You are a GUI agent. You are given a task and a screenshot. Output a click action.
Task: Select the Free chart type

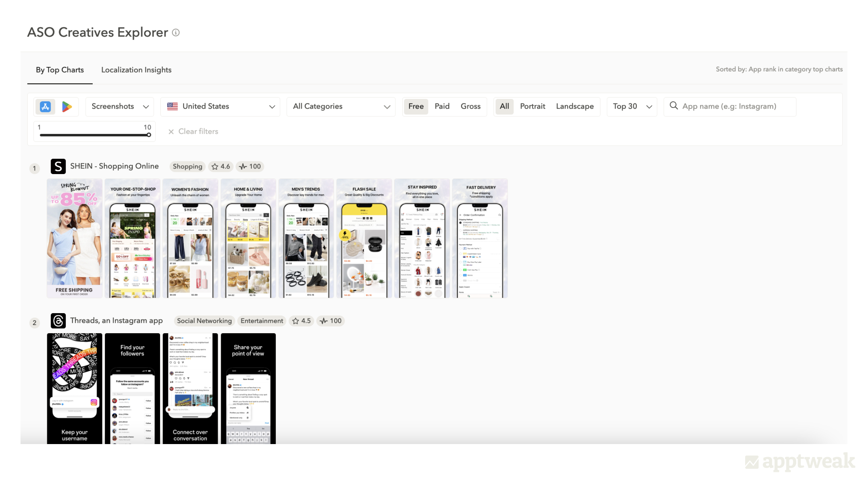[416, 106]
